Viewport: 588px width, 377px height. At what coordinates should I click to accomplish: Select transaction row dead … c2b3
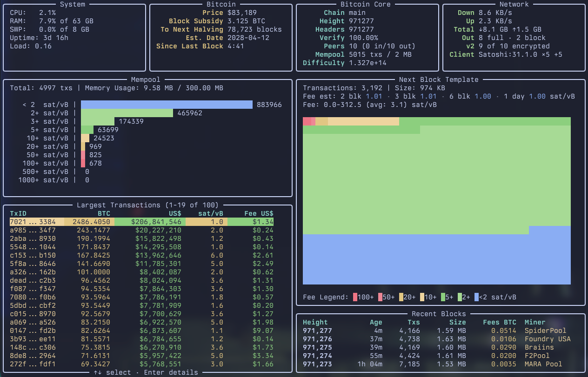tap(142, 280)
